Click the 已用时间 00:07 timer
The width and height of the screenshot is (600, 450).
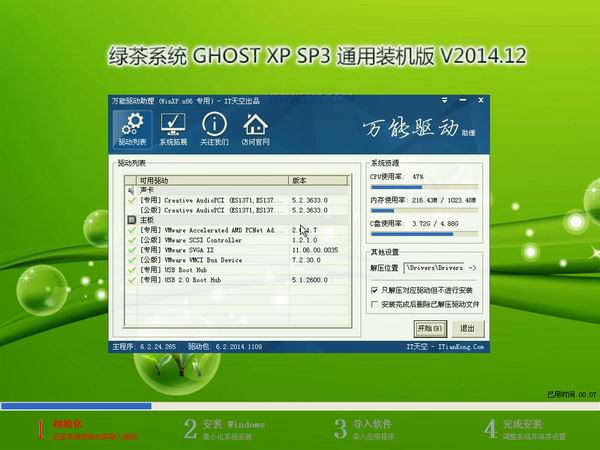pos(572,395)
